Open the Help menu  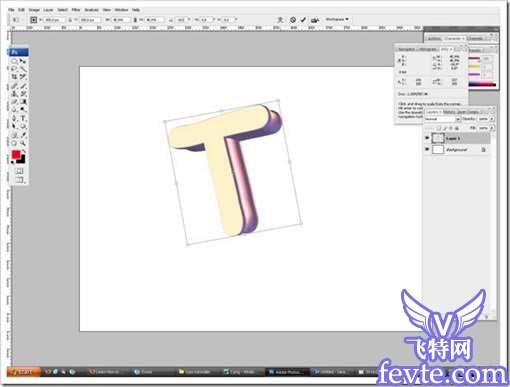[x=136, y=10]
